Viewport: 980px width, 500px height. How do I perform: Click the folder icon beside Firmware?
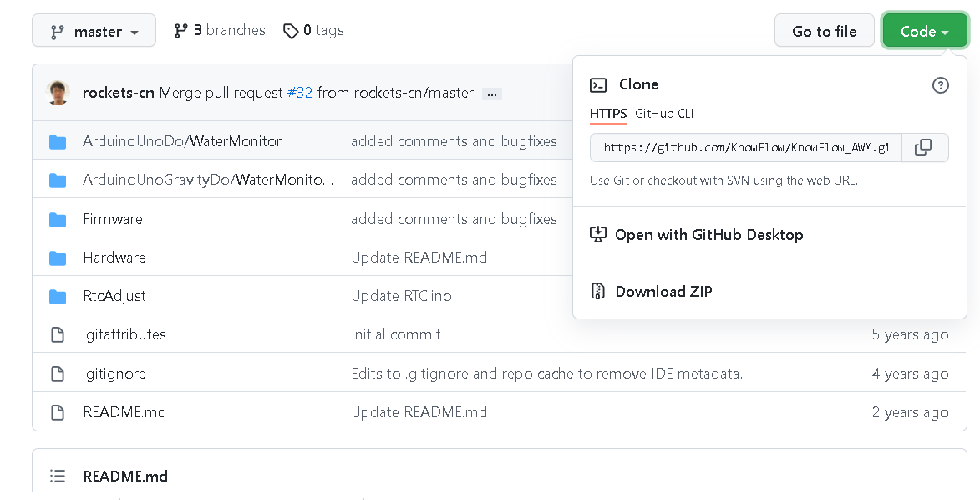click(x=58, y=219)
